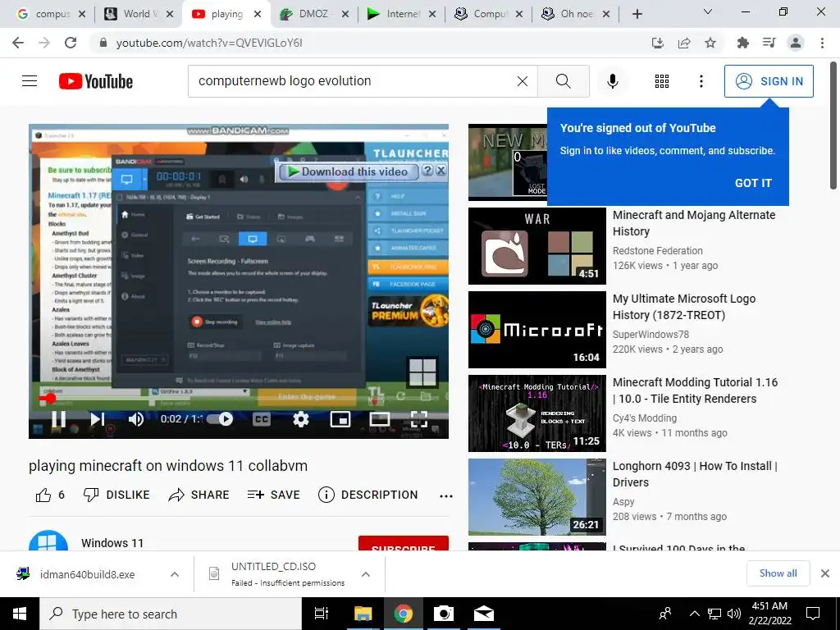
Task: Install app icon in address bar
Action: (657, 43)
